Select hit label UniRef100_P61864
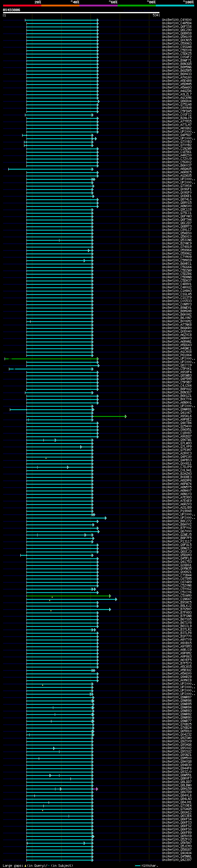This screenshot has height=868, width=197. click(x=176, y=355)
